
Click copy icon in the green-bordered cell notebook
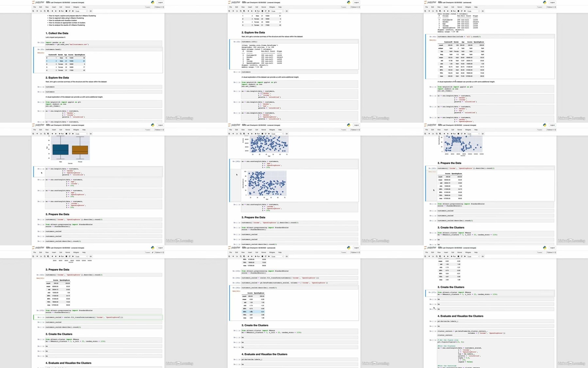point(45,256)
